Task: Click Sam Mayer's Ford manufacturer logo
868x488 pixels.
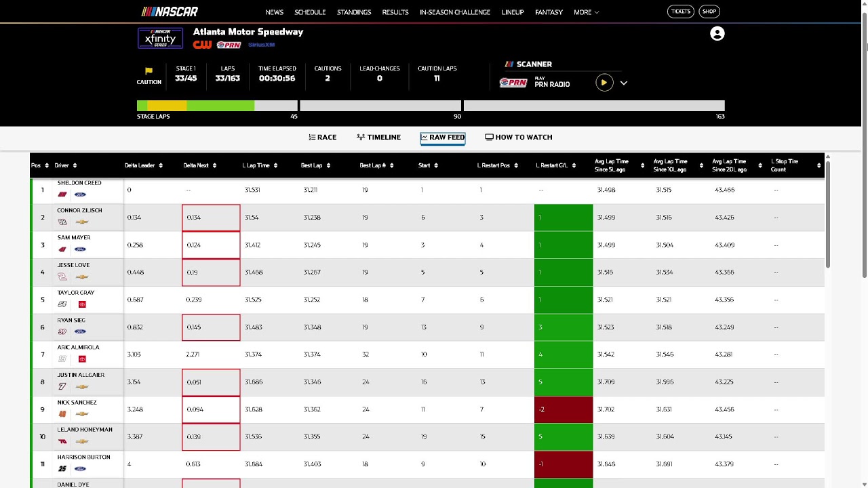Action: point(80,249)
